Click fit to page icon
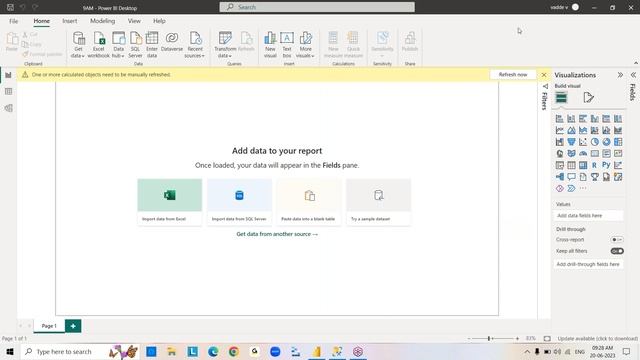 click(x=547, y=338)
